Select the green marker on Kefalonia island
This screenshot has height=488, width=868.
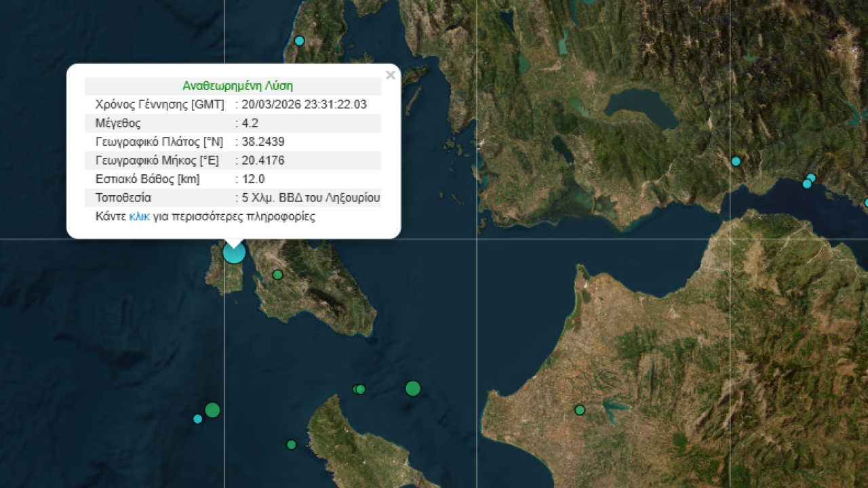click(x=277, y=274)
